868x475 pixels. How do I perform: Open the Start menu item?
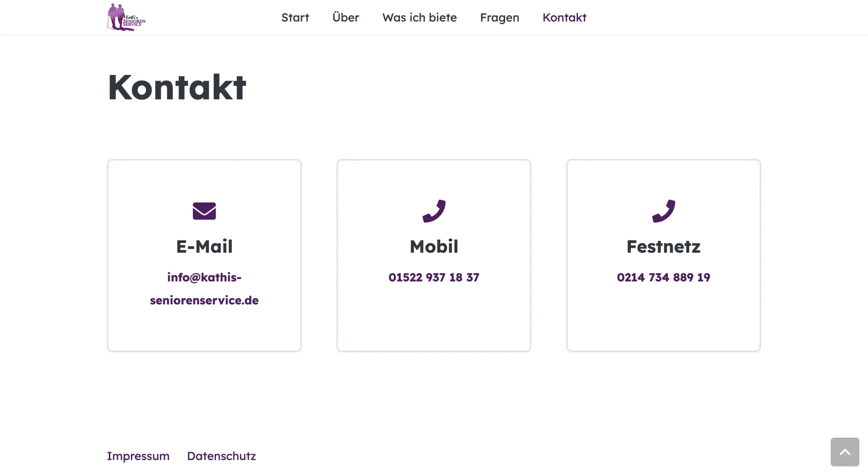(295, 18)
